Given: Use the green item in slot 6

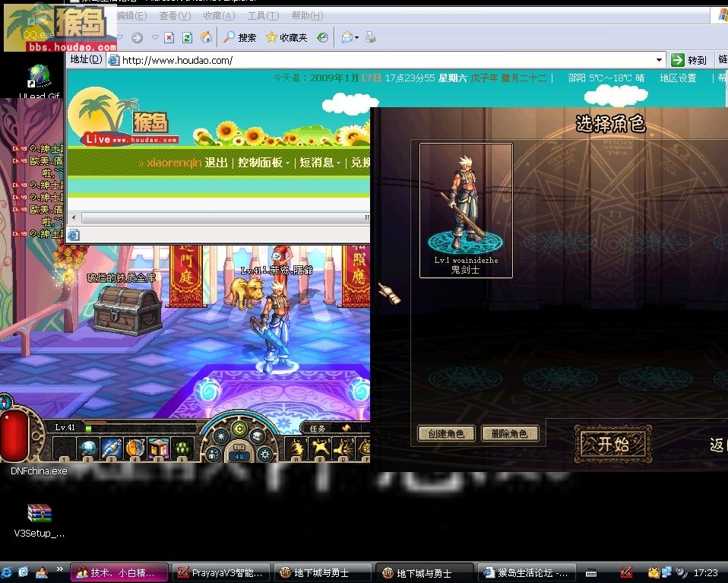Looking at the screenshot, I should click(x=182, y=448).
